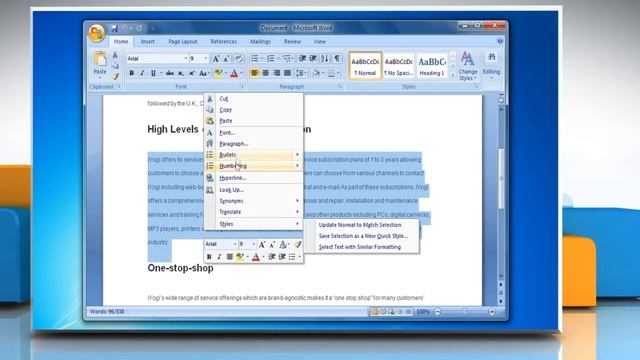
Task: Toggle Italic on the mini toolbar
Action: (219, 257)
